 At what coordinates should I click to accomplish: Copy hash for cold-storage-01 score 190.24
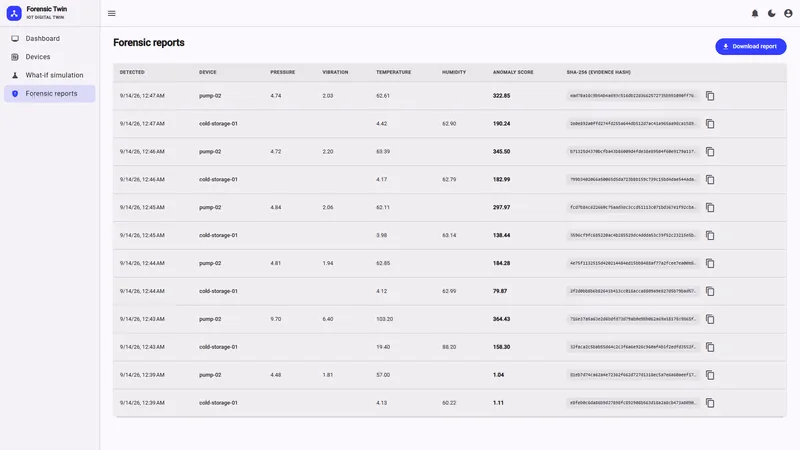coord(710,123)
